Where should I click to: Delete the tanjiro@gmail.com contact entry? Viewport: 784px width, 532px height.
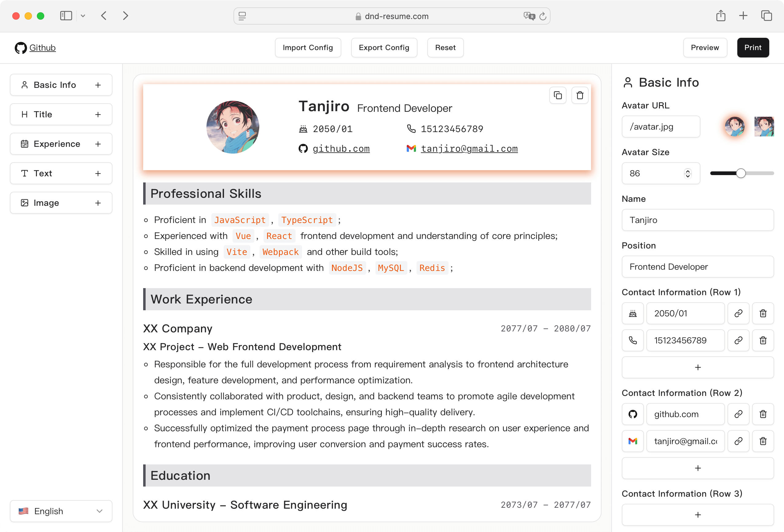tap(763, 441)
